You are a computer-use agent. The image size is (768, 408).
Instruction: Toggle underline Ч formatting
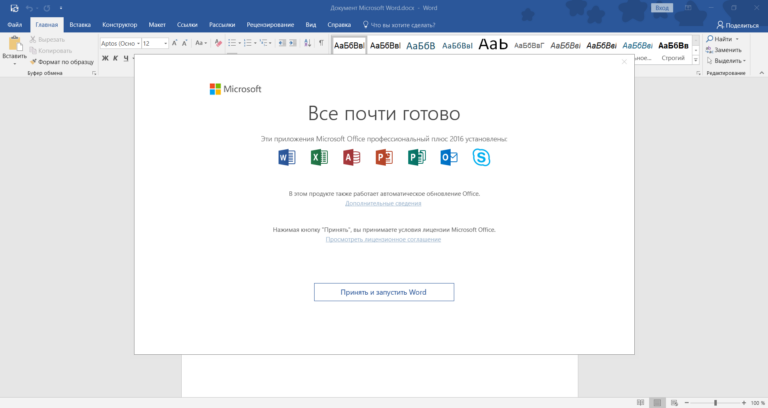[x=126, y=58]
